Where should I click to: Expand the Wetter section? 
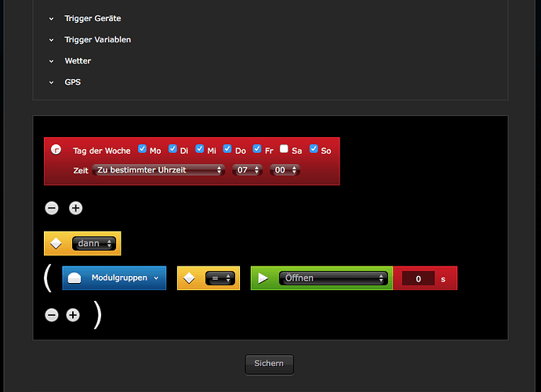(x=78, y=61)
